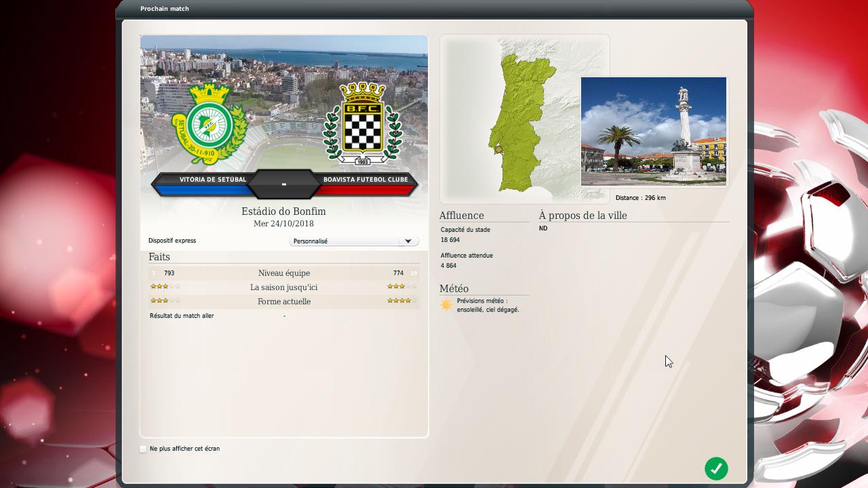Click the 'Prochain match' window title
The height and width of the screenshot is (488, 868).
(x=165, y=9)
